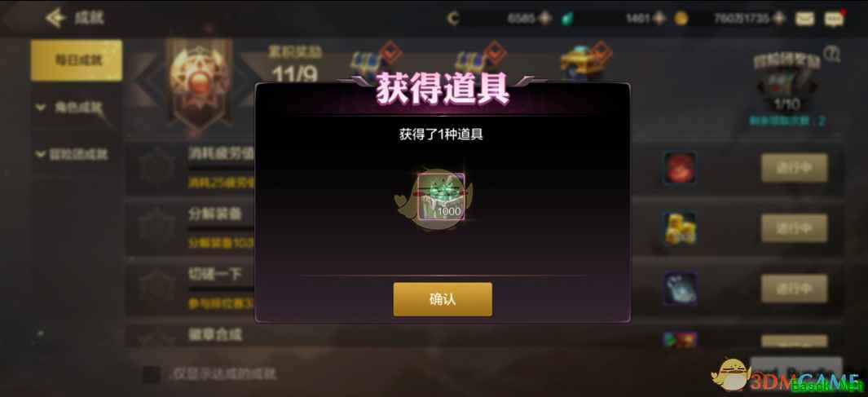
Task: Open the mail envelope icon
Action: (804, 19)
